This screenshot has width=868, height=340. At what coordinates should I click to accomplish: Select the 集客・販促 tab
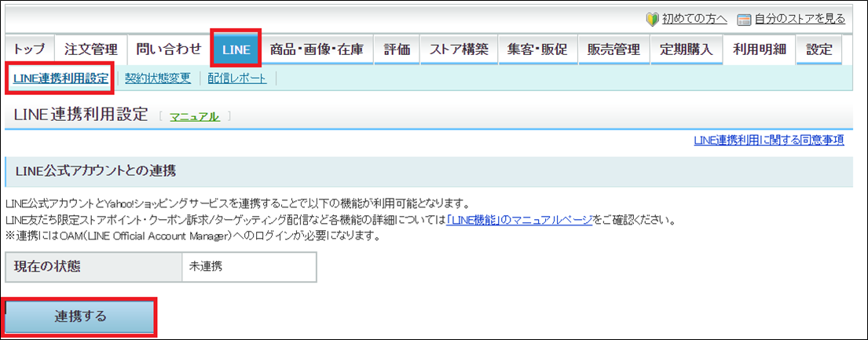tap(537, 49)
